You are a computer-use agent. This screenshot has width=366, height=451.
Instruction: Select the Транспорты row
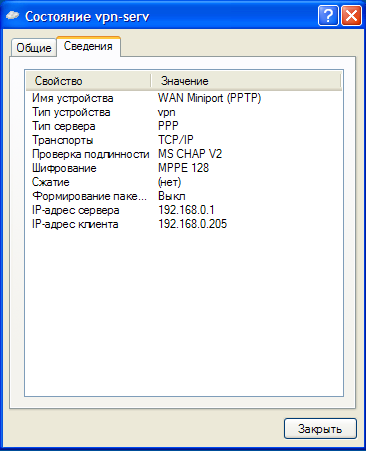coord(184,140)
